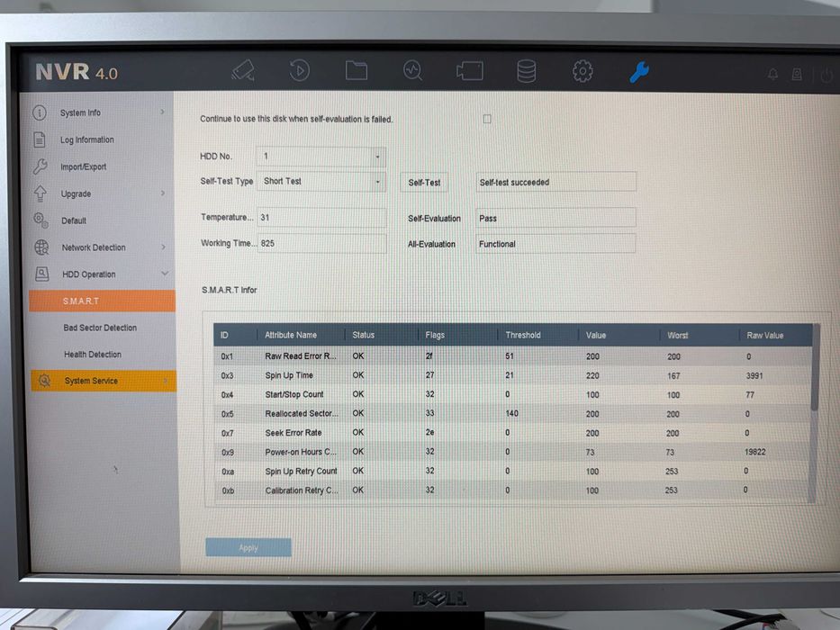Click the Self-Test button
Screen dimensions: 840x630
424,182
